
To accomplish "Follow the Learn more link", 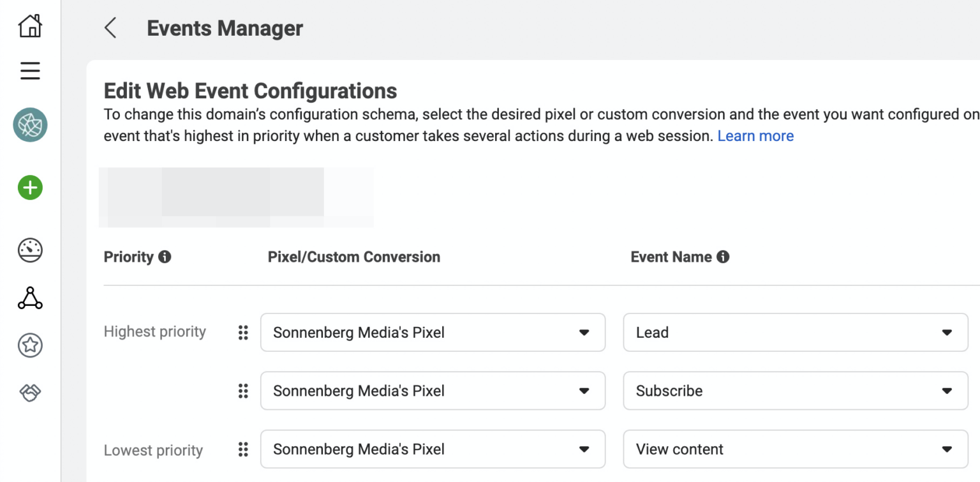I will pyautogui.click(x=755, y=136).
